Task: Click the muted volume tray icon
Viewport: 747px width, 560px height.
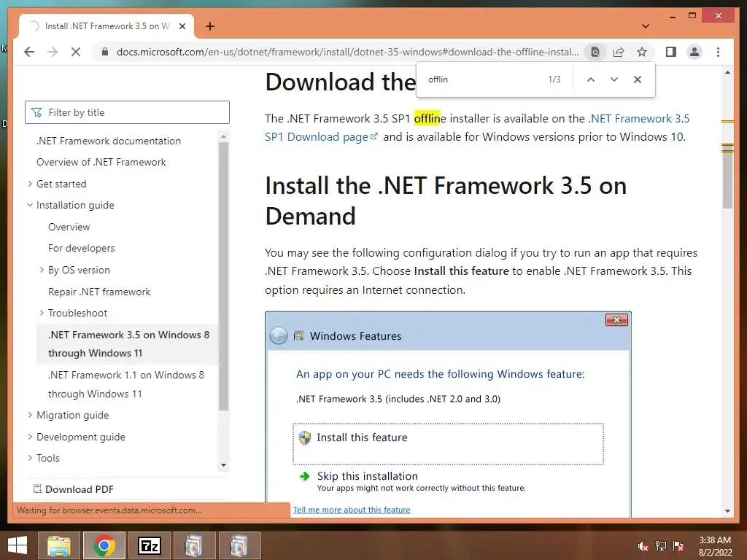Action: point(643,546)
